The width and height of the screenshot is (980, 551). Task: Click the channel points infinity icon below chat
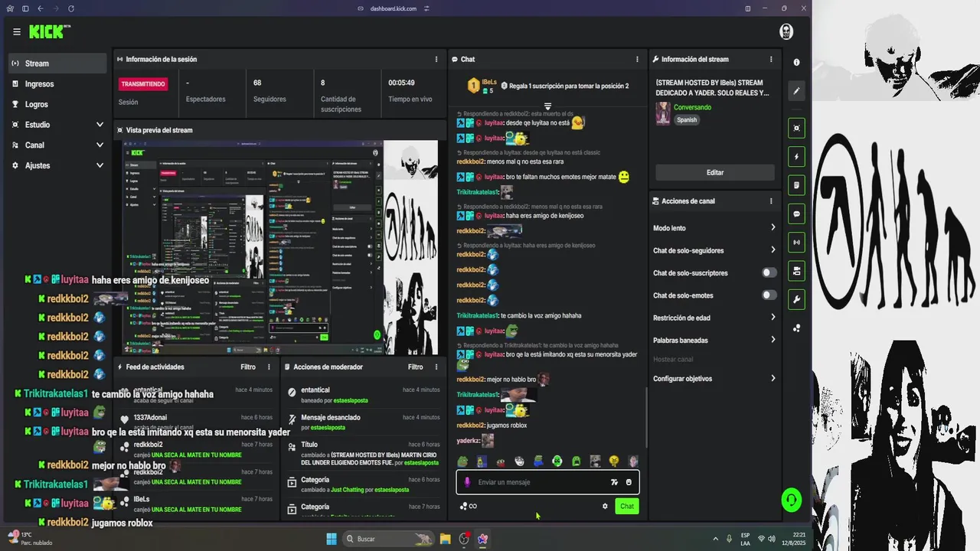pos(468,507)
